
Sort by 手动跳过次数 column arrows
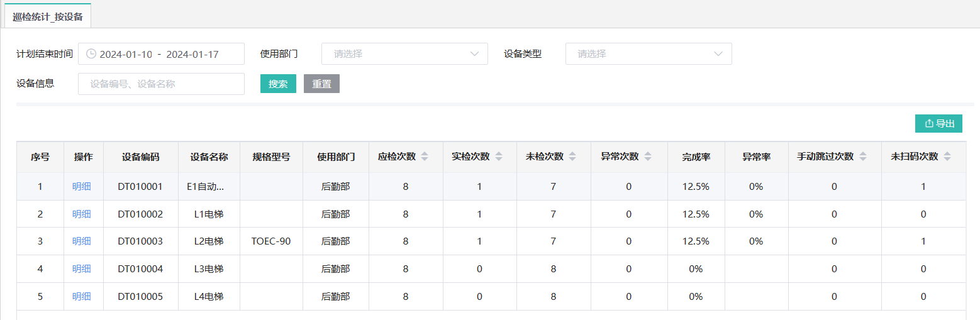[x=863, y=157]
